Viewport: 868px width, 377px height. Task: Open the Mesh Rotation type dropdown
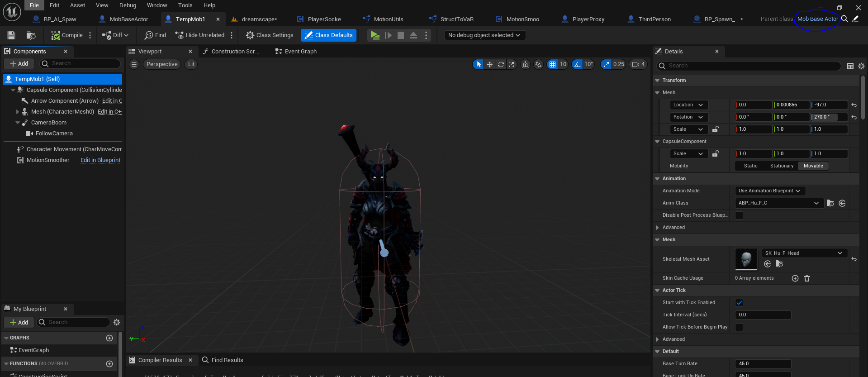[689, 117]
